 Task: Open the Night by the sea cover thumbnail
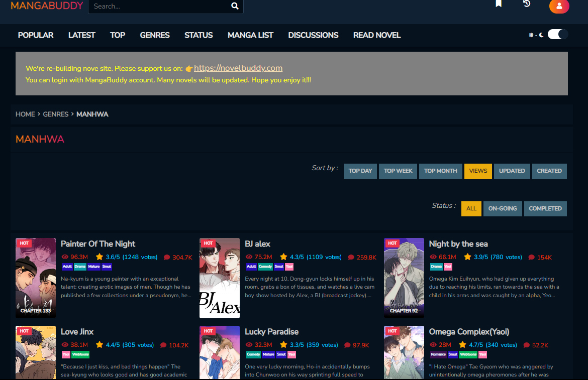(x=404, y=278)
